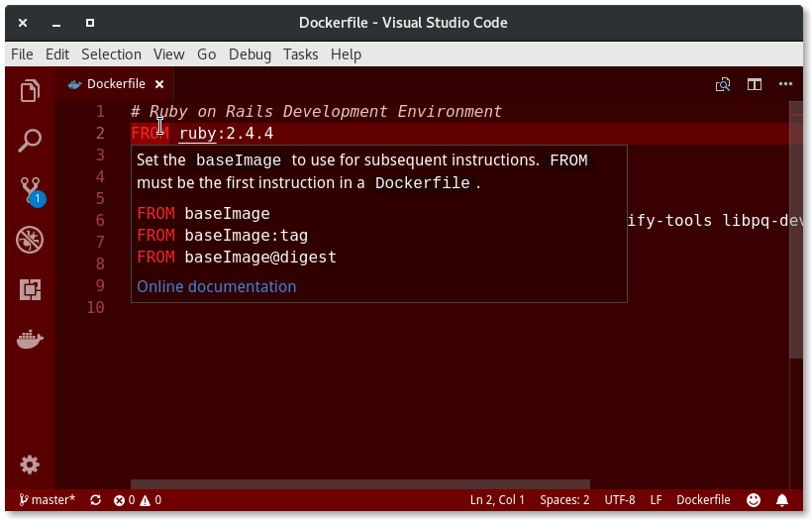Click the synchronize changes icon in status bar

pos(95,500)
